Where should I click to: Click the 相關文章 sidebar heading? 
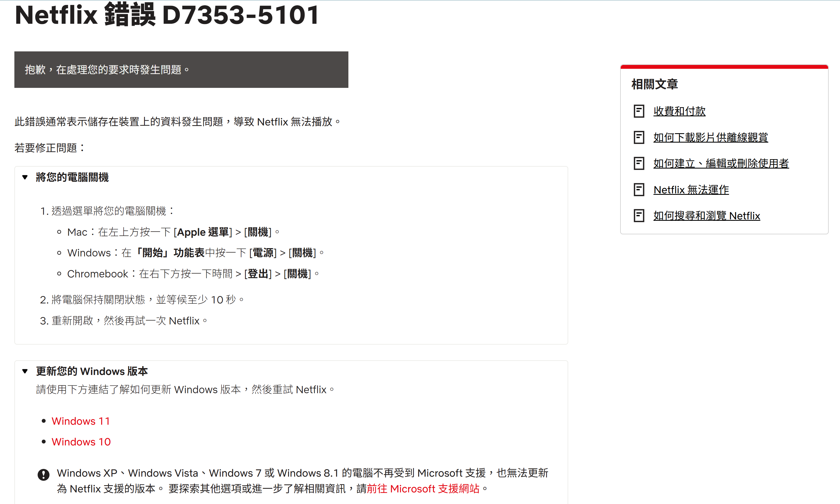coord(654,84)
